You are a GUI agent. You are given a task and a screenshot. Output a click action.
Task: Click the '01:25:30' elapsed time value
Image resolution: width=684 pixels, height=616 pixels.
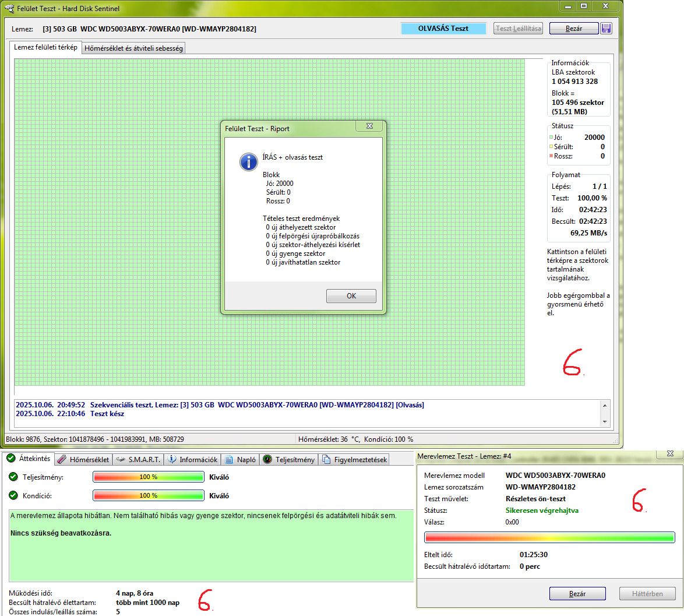534,555
